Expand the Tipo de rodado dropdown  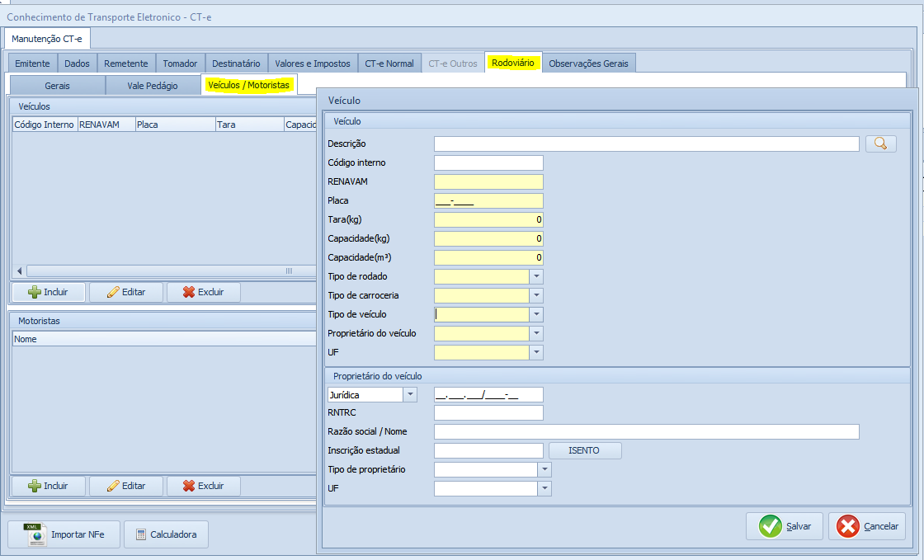click(536, 276)
